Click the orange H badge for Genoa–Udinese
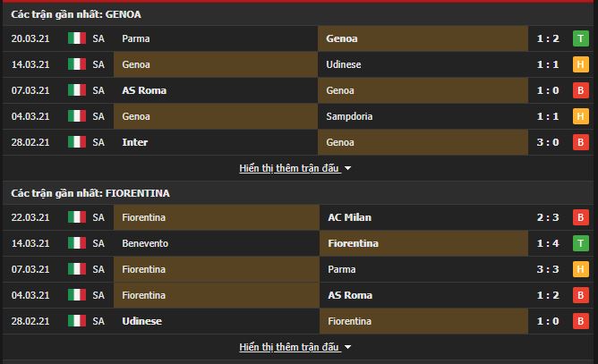This screenshot has height=364, width=598. 580,64
